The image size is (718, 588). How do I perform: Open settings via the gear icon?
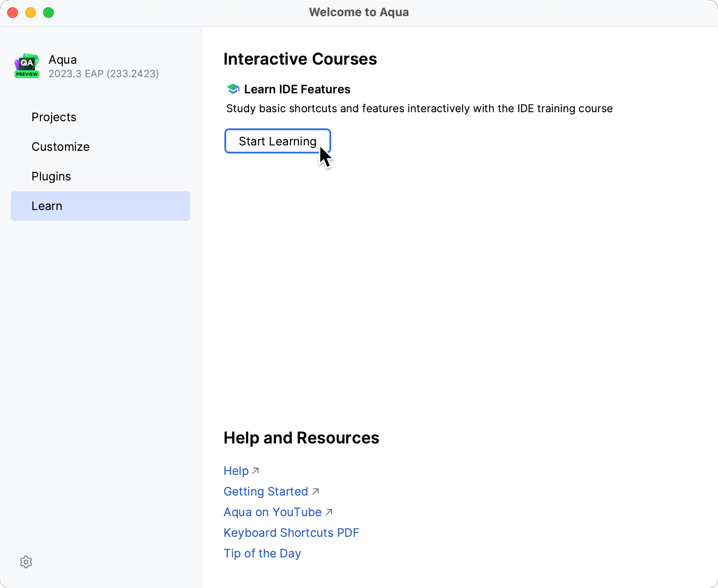pos(26,562)
